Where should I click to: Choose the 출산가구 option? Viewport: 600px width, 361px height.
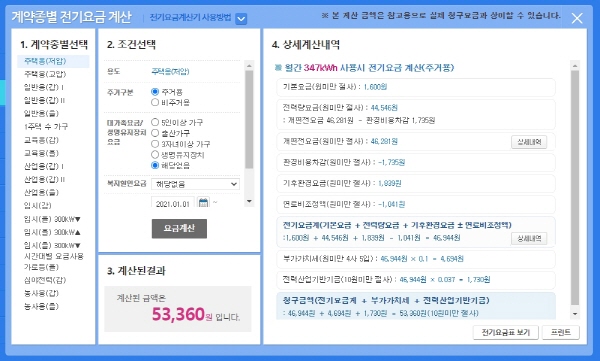155,133
